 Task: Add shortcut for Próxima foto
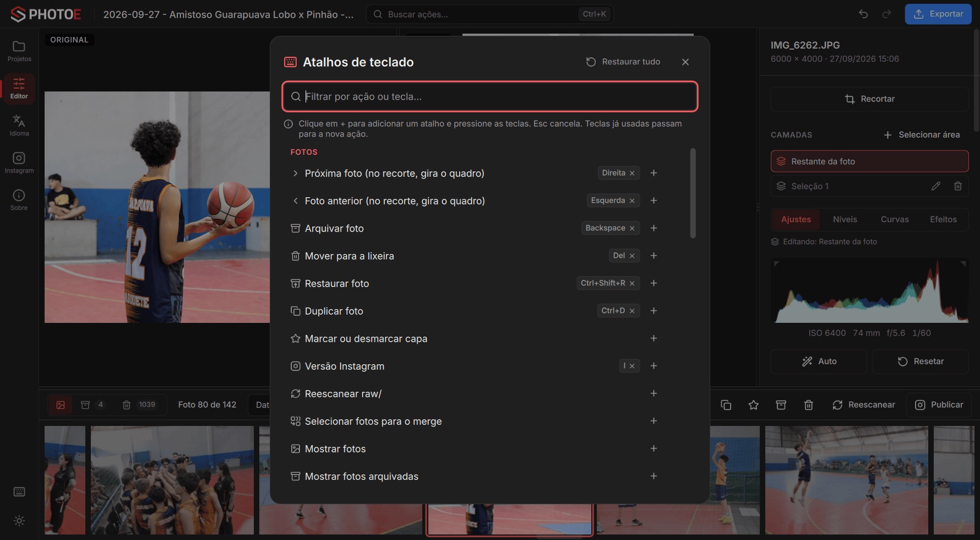click(x=654, y=173)
